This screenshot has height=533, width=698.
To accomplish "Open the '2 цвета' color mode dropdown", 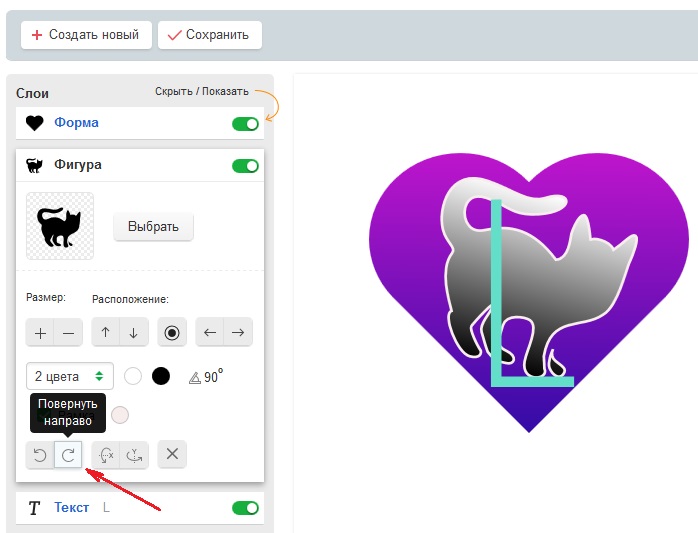I will click(x=70, y=376).
